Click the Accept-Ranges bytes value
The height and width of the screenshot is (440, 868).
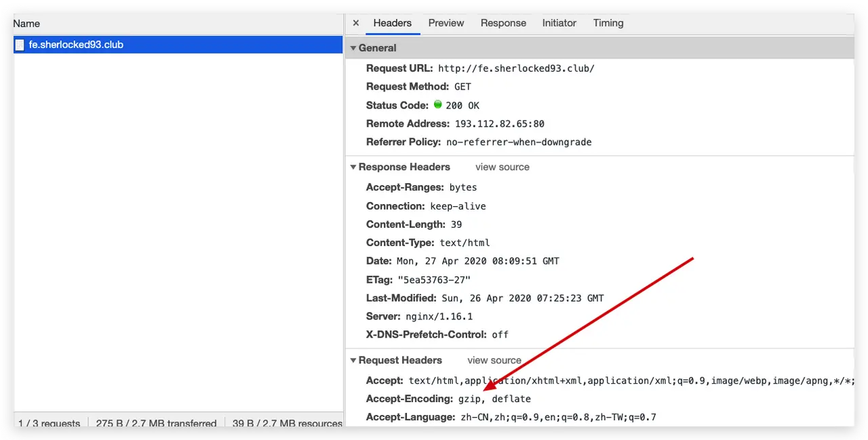pos(463,188)
